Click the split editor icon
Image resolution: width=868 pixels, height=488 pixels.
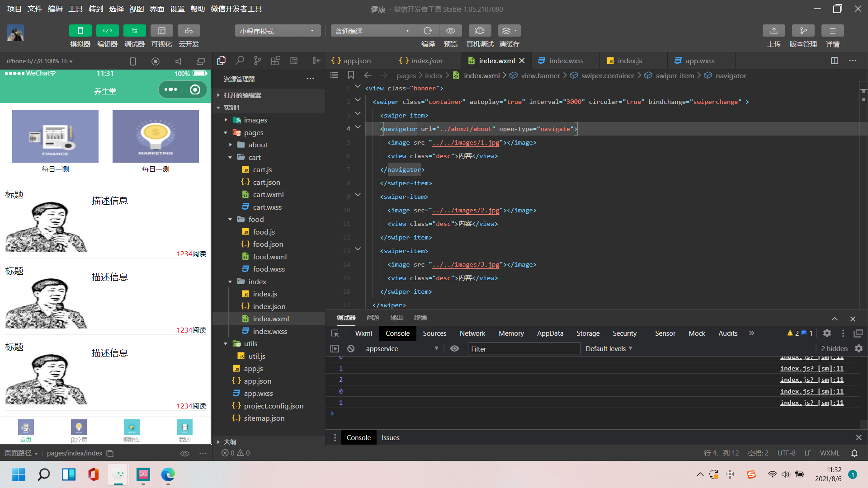coord(835,61)
